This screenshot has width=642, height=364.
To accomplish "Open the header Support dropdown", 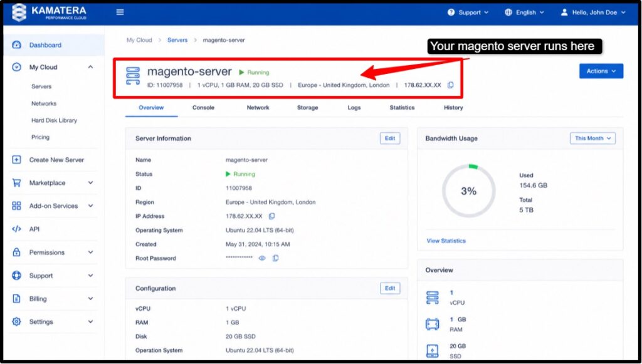I will (468, 13).
